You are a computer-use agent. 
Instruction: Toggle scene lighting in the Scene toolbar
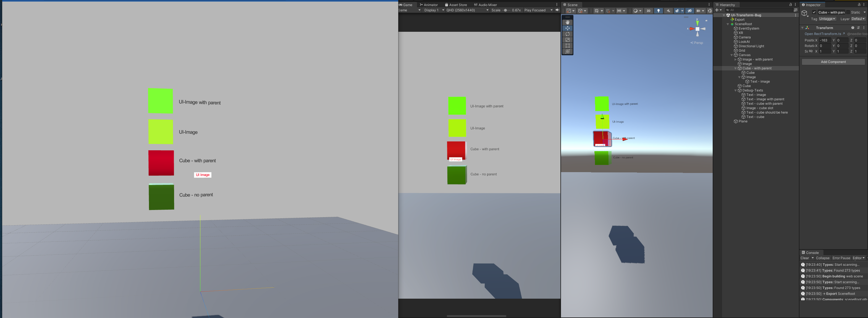(659, 11)
